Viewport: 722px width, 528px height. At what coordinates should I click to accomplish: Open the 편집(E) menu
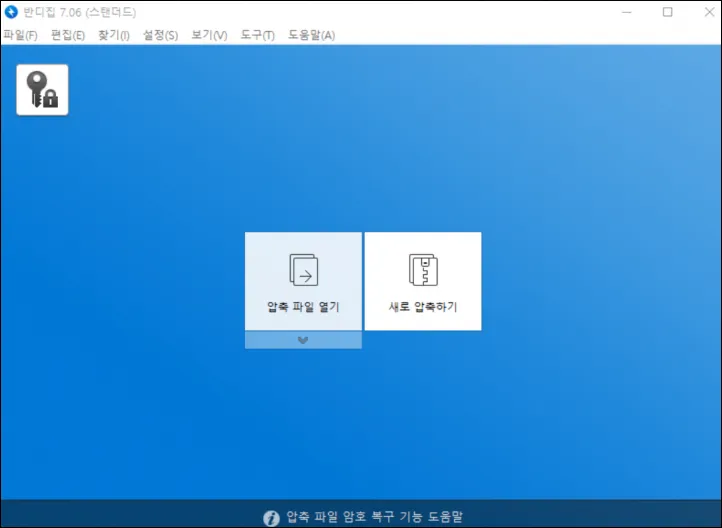pos(68,35)
